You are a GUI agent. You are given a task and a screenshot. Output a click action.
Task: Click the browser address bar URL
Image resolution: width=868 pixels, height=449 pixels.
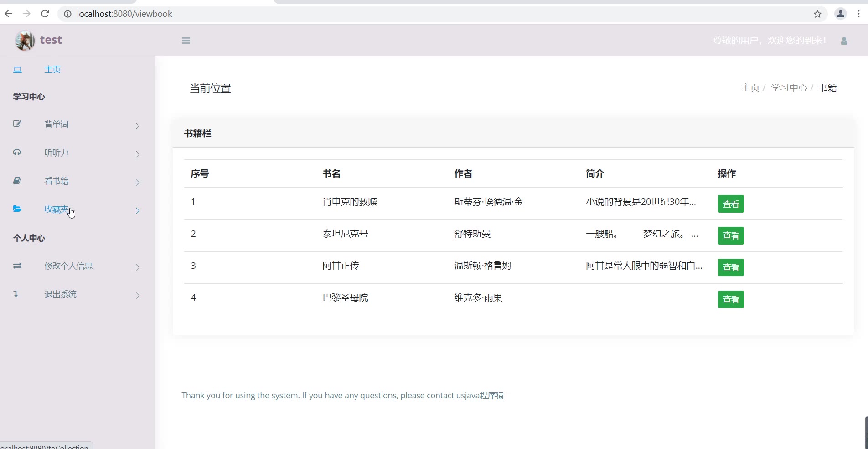point(124,14)
